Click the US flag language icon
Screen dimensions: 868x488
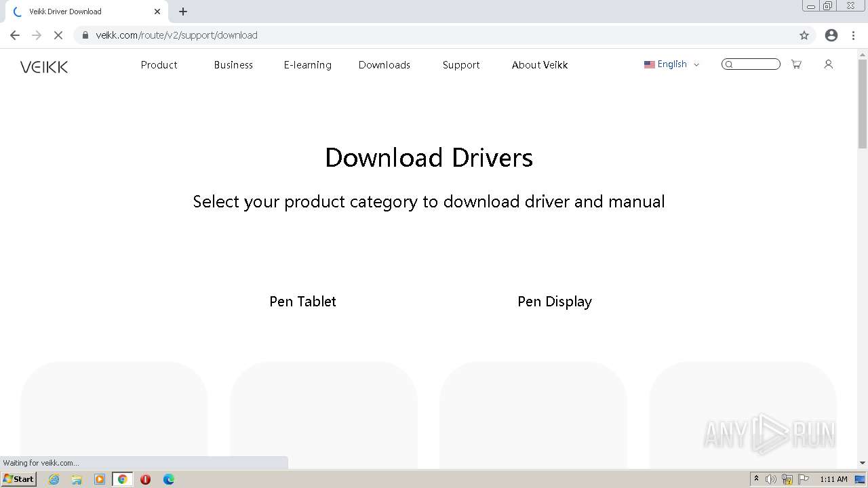(649, 64)
